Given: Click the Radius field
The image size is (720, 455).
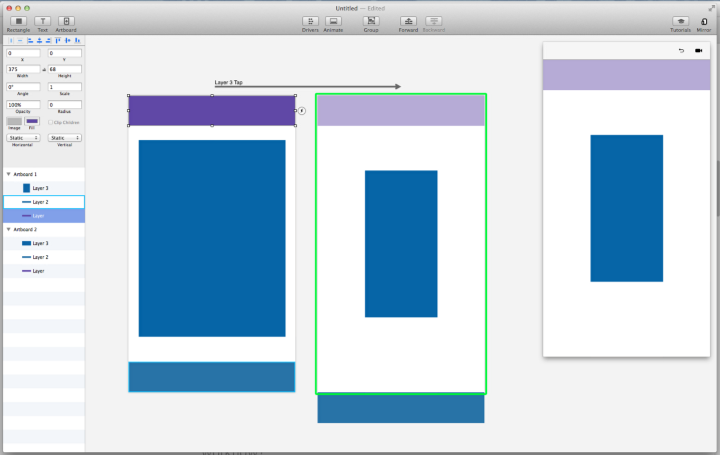Looking at the screenshot, I should [64, 105].
